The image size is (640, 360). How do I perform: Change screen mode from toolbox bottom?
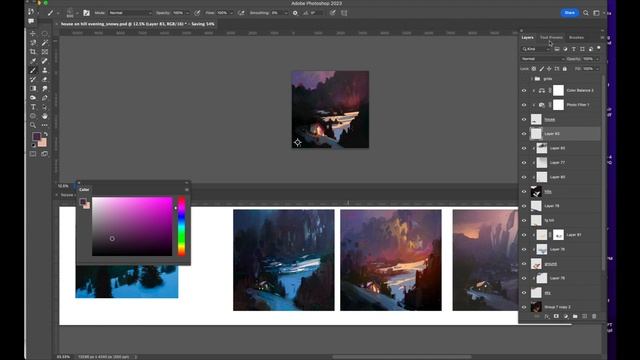click(44, 154)
